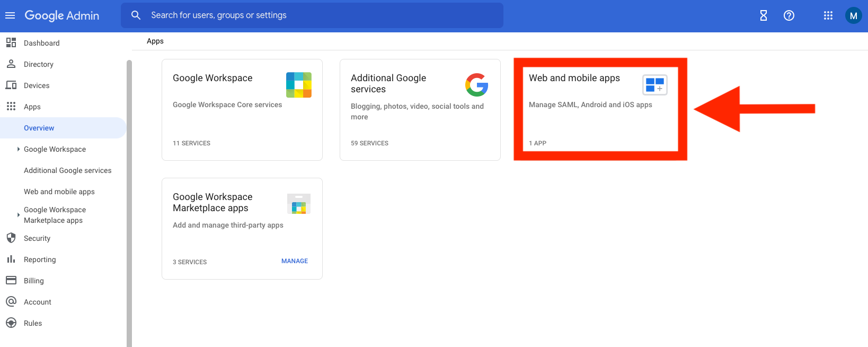Click 'Add and manage third-party apps' text
Image resolution: width=868 pixels, height=347 pixels.
coord(228,225)
